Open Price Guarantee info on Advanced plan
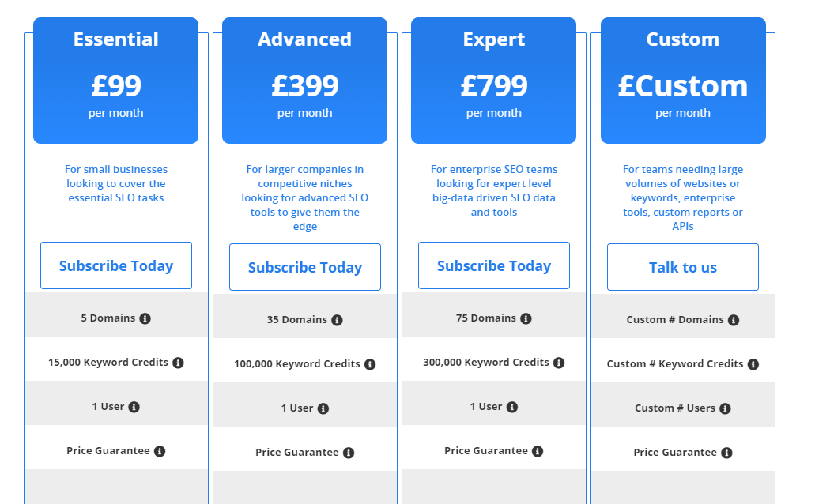815x504 pixels. [x=349, y=452]
